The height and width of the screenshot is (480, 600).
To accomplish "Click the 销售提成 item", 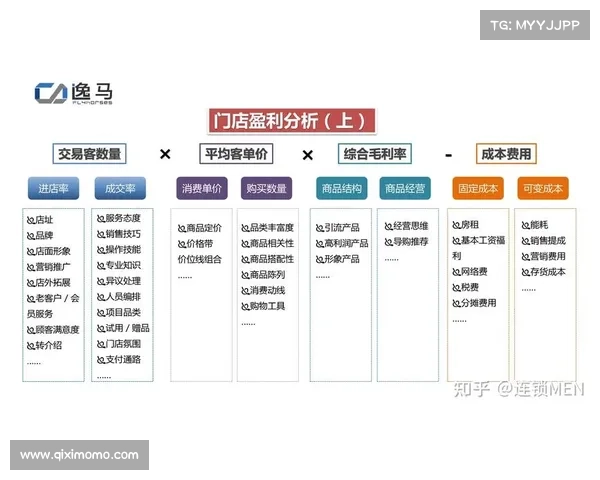I will [544, 241].
